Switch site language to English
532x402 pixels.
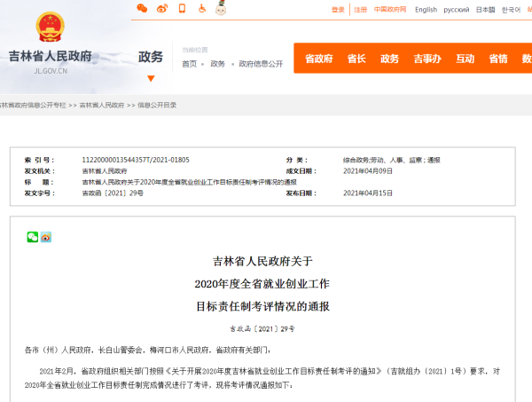click(426, 10)
